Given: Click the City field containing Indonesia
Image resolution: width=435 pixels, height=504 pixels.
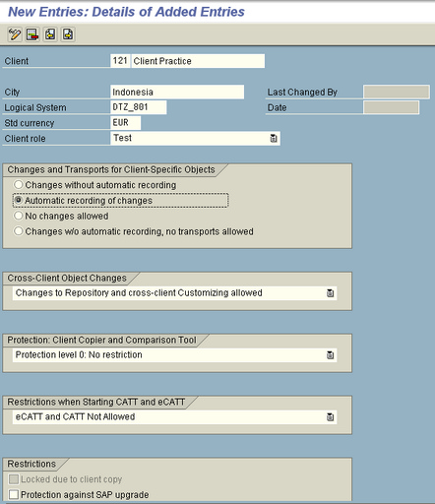Looking at the screenshot, I should tap(177, 92).
